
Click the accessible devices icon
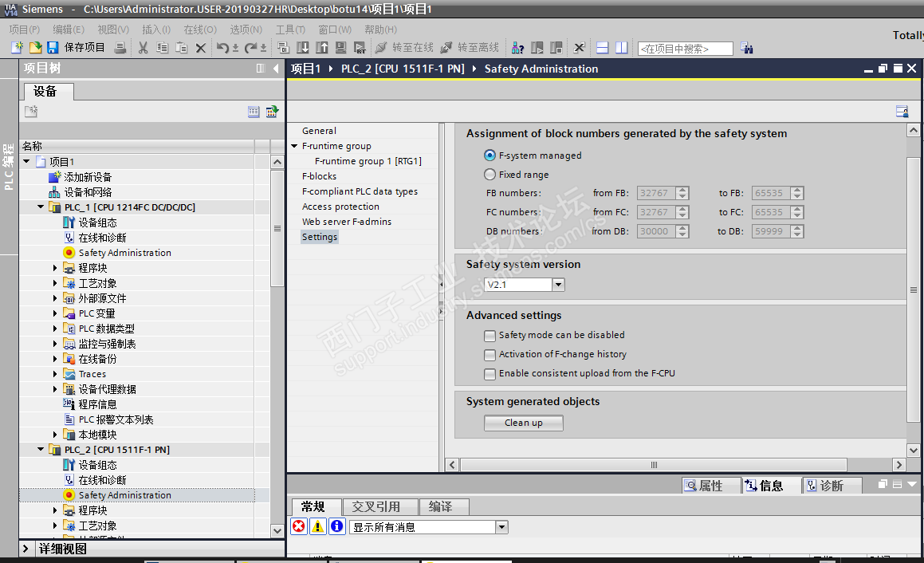click(x=518, y=48)
